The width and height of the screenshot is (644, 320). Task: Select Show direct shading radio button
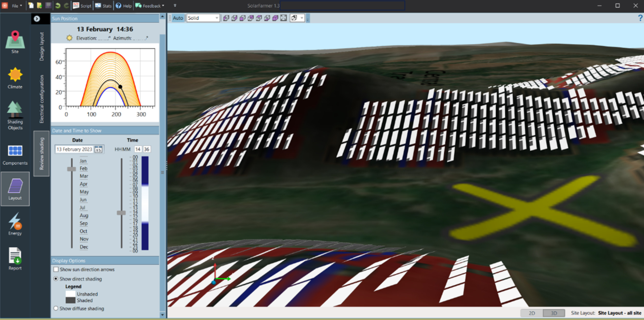(x=56, y=279)
